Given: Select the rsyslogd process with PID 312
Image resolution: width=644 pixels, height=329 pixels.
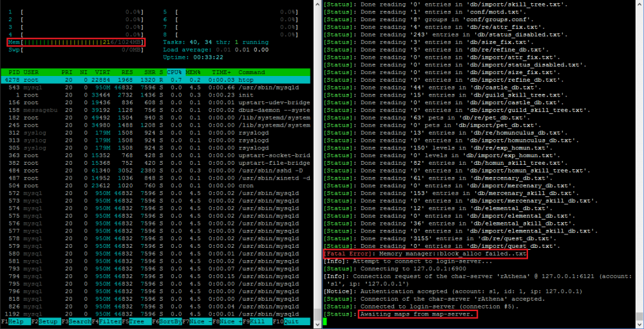Looking at the screenshot, I should [156, 133].
